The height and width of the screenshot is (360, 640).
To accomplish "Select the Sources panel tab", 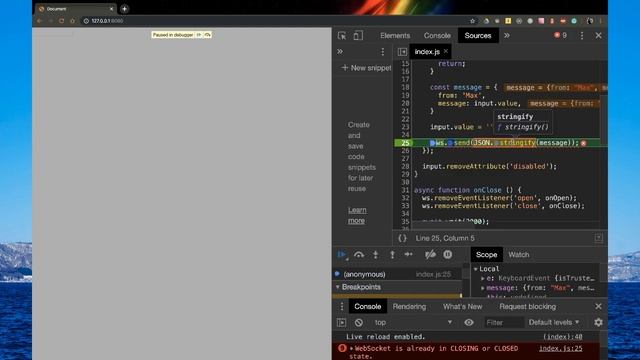I will pos(478,36).
